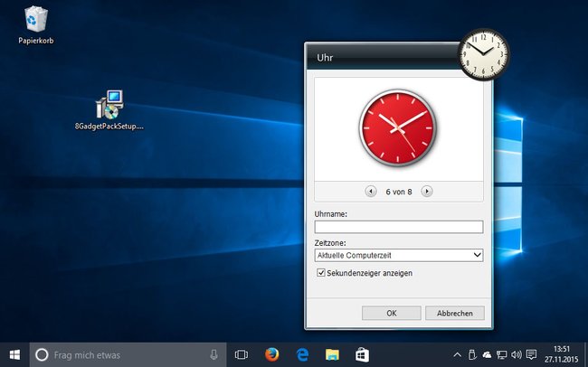Click the red clock preview image

[x=398, y=127]
